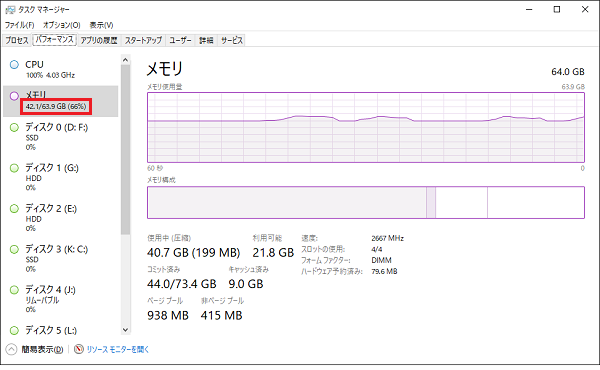
Task: Click the 938 MB paged pool value
Action: pyautogui.click(x=168, y=316)
